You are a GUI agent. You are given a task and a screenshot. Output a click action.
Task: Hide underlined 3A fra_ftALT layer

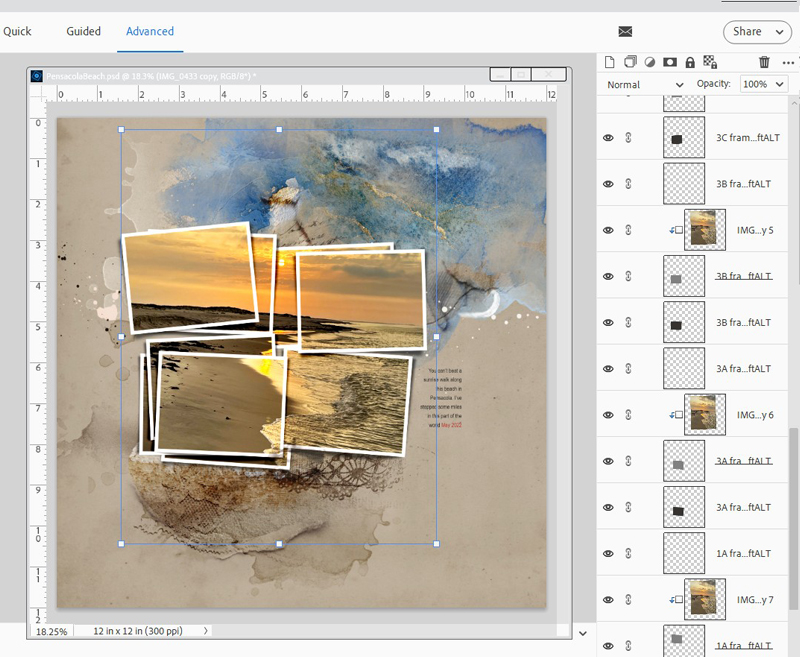point(608,461)
